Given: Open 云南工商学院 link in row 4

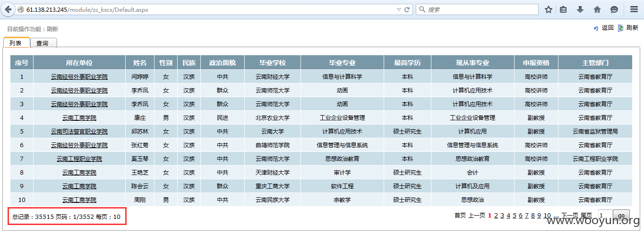Looking at the screenshot, I should click(x=79, y=117).
